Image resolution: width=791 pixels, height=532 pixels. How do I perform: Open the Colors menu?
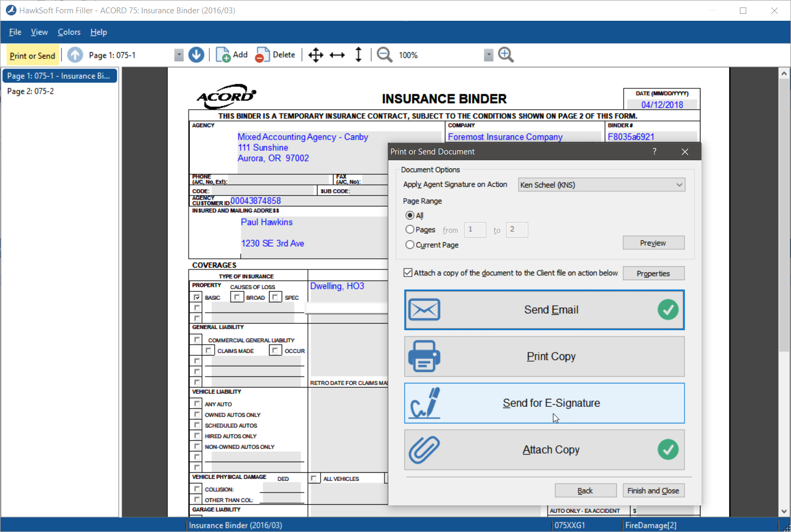pyautogui.click(x=69, y=32)
